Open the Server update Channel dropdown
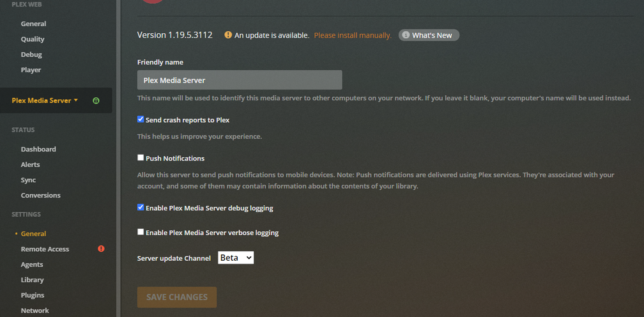Screen dimensions: 644x317 [236, 258]
